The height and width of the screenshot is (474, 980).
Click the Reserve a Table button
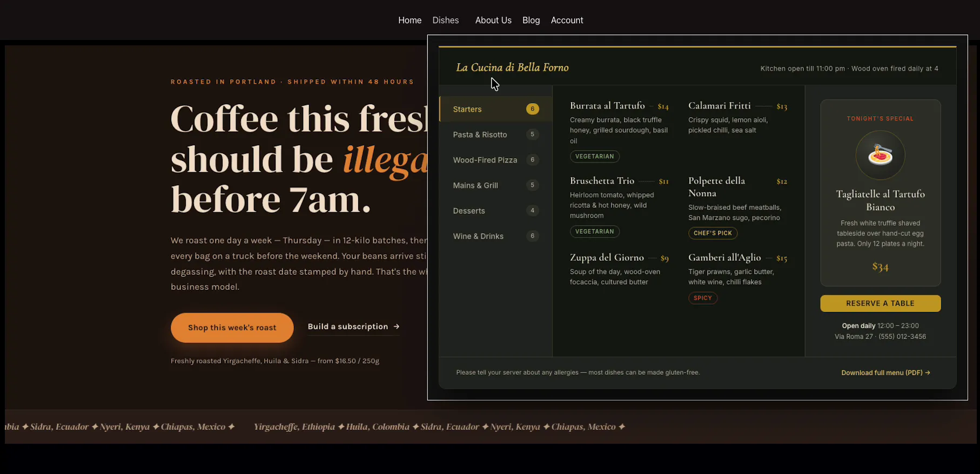pos(880,303)
